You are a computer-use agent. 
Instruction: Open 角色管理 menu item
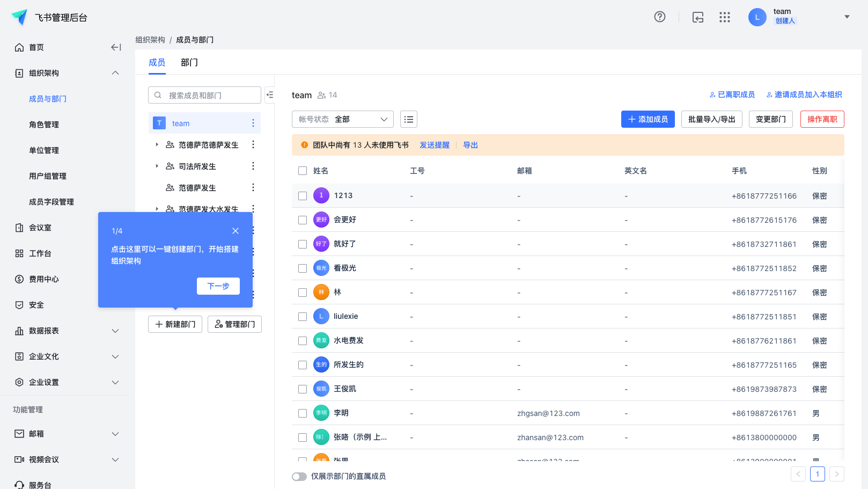[x=44, y=125]
